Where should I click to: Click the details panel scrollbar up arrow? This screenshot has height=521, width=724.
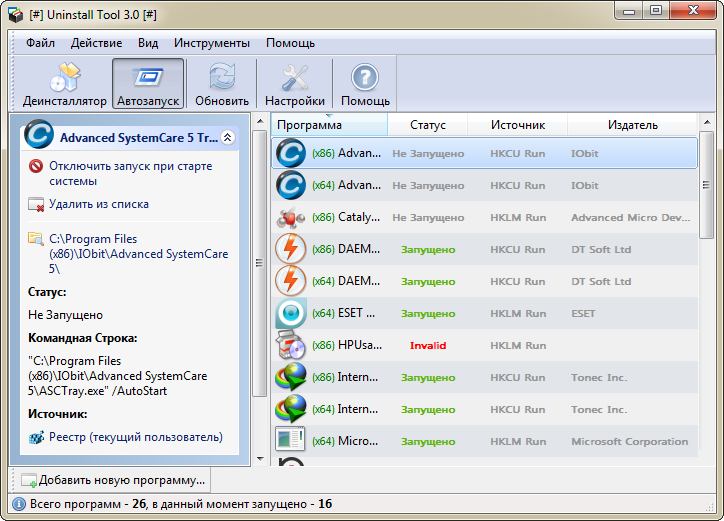click(260, 121)
